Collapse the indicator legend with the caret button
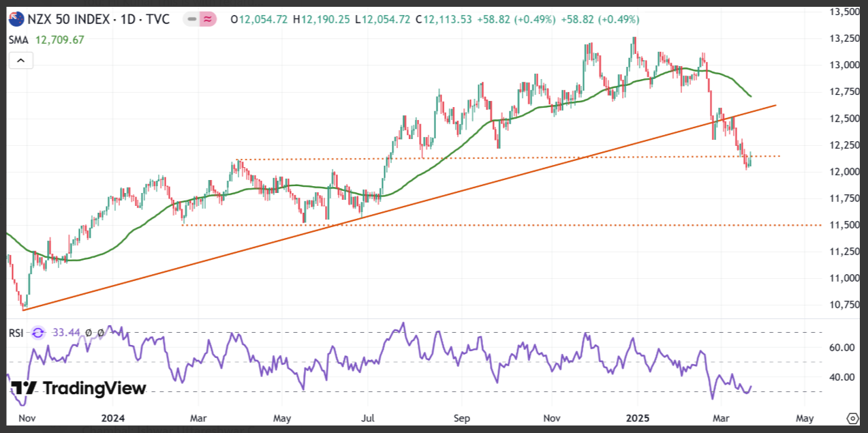 pos(20,61)
